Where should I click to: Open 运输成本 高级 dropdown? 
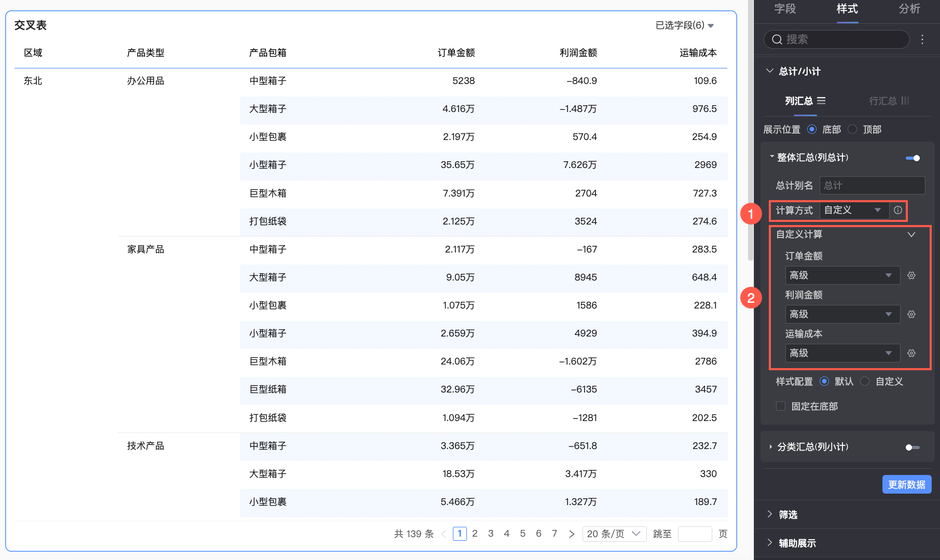[842, 353]
